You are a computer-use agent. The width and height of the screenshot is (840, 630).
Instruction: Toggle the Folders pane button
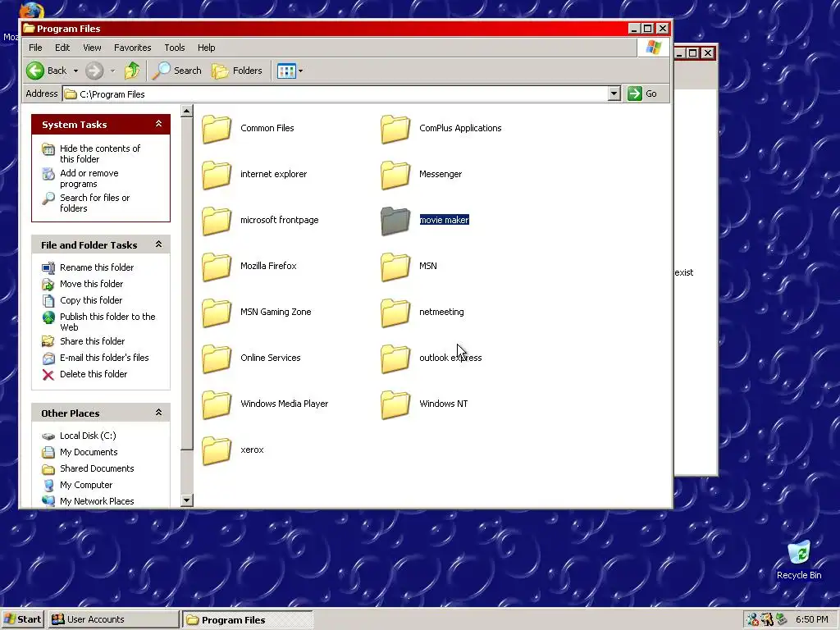[x=237, y=71]
